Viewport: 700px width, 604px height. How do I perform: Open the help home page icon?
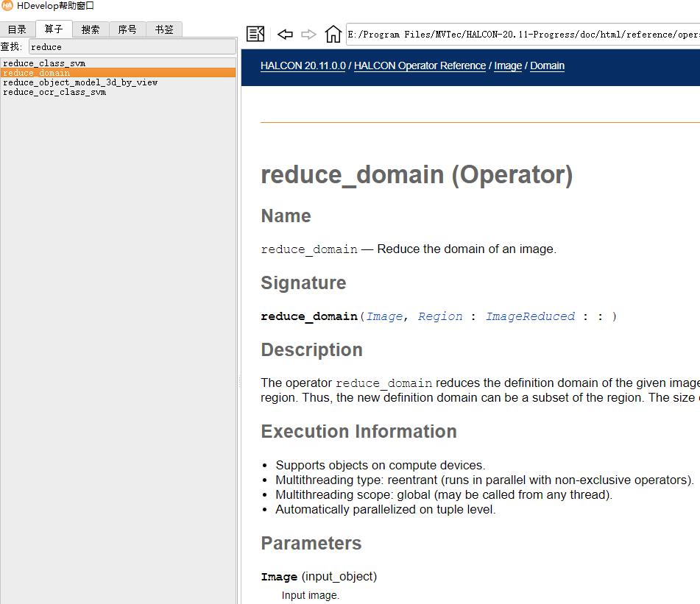coord(333,34)
